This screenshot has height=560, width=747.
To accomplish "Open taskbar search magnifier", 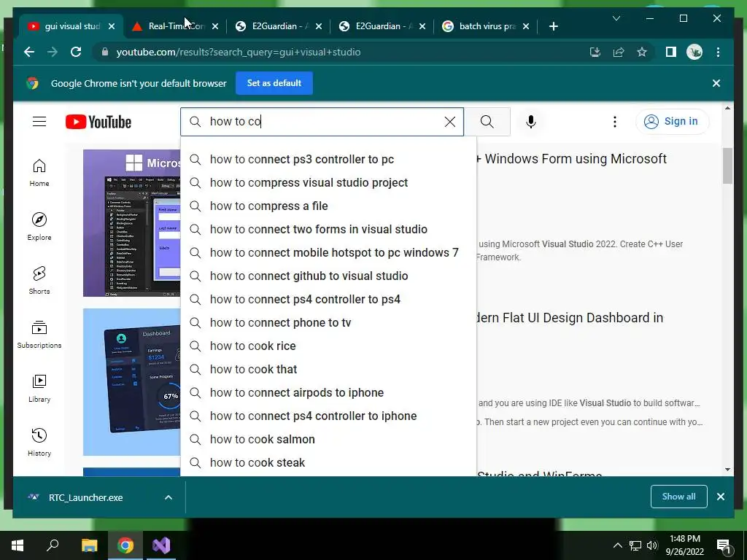I will pyautogui.click(x=53, y=545).
